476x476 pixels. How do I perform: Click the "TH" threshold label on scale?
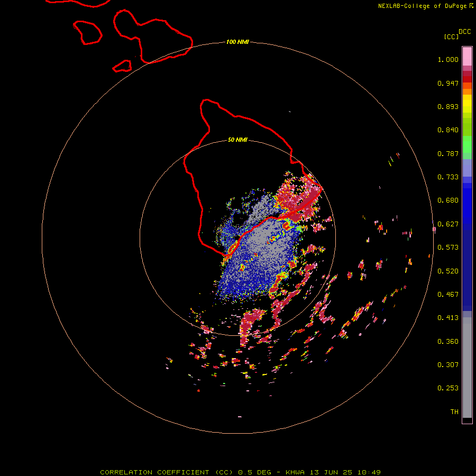point(454,412)
